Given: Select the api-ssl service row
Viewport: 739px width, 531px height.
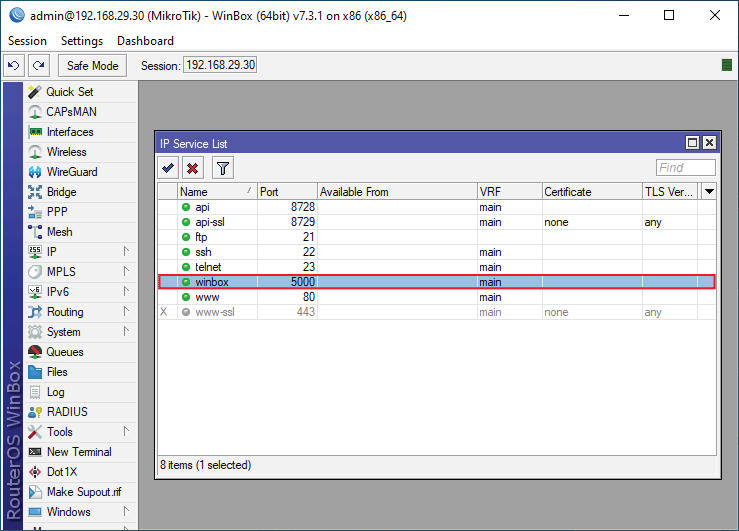Looking at the screenshot, I should coord(437,222).
